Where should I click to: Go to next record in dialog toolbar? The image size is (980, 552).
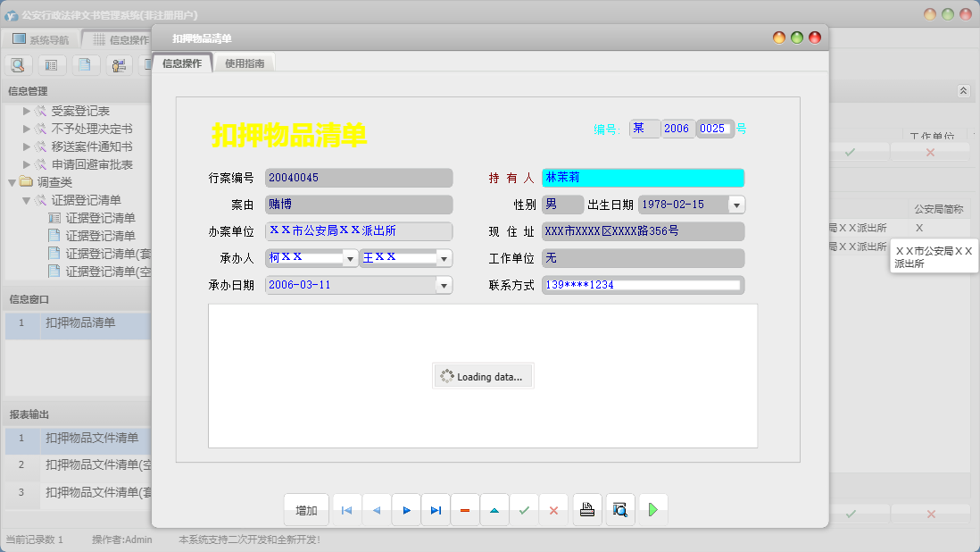pyautogui.click(x=406, y=510)
